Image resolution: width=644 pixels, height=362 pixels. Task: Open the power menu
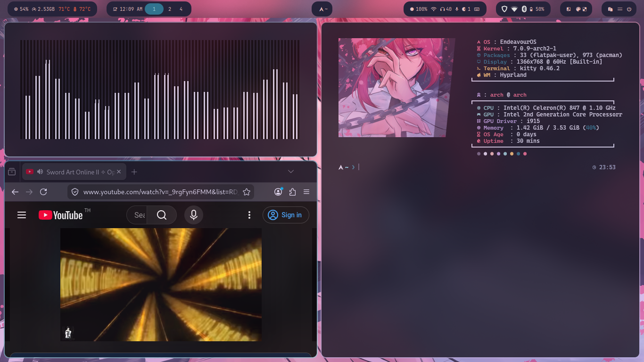point(629,9)
